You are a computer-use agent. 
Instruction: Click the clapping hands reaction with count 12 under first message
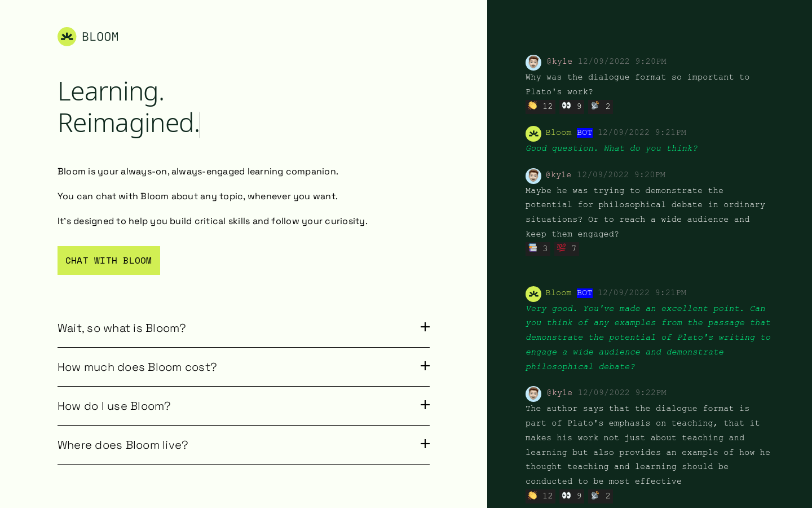tap(540, 106)
